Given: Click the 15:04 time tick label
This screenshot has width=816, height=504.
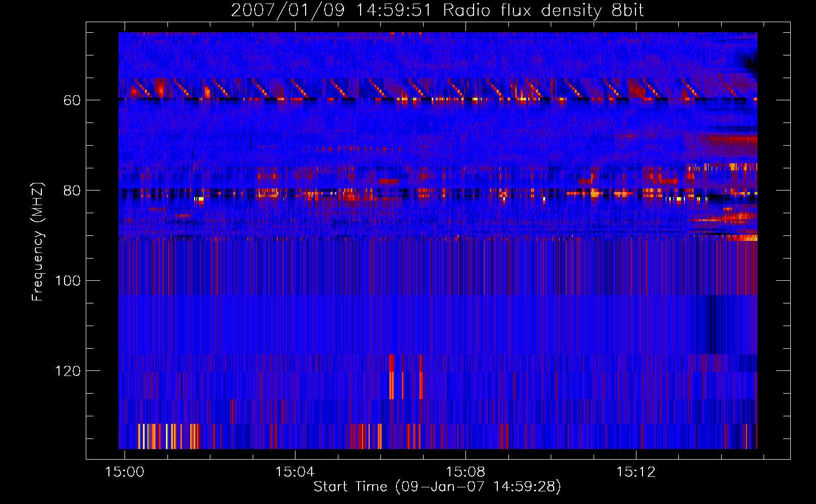Looking at the screenshot, I should coord(295,472).
